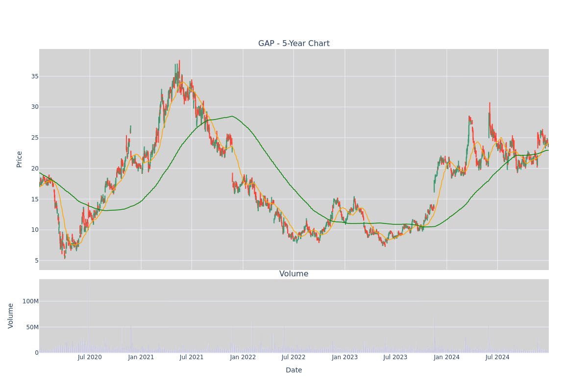This screenshot has width=588, height=392.
Task: Click the price axis value 20
Action: [x=35, y=169]
